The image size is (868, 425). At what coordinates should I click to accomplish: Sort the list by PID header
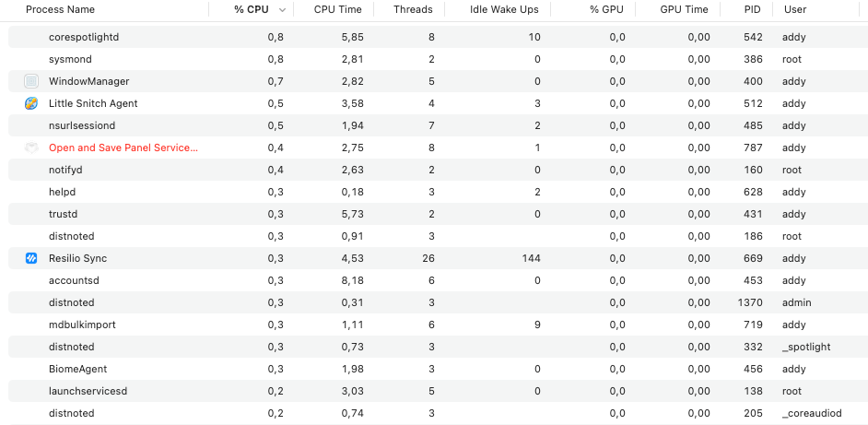(x=754, y=9)
